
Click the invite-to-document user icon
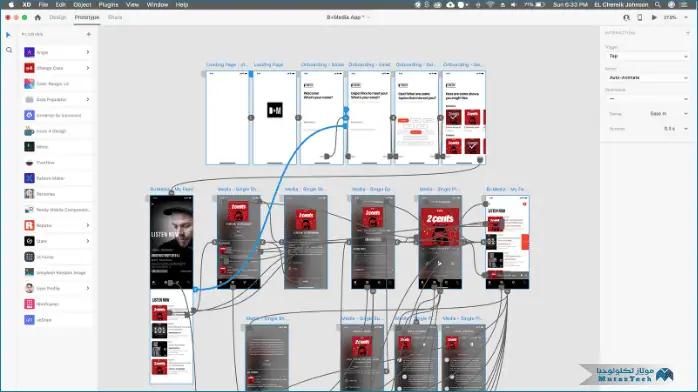pos(626,17)
